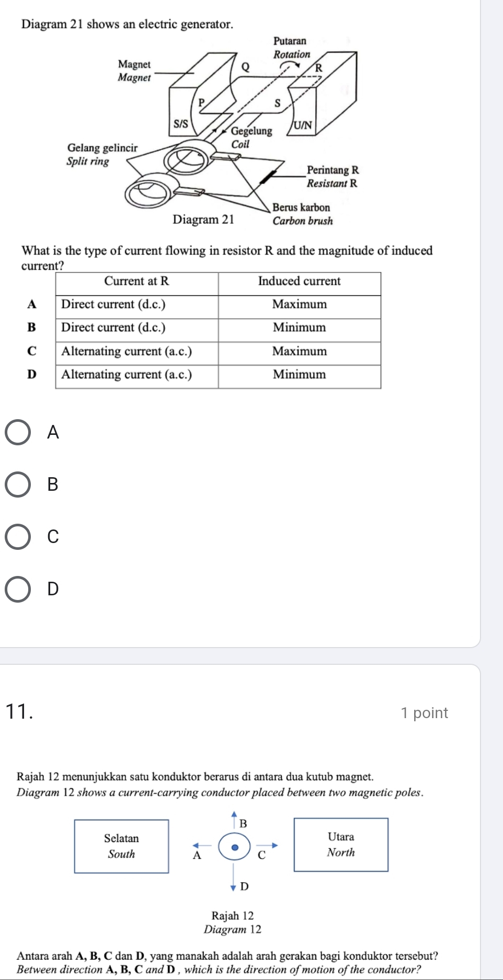Click the question number 11 heading
The width and height of the screenshot is (503, 980).
19,712
